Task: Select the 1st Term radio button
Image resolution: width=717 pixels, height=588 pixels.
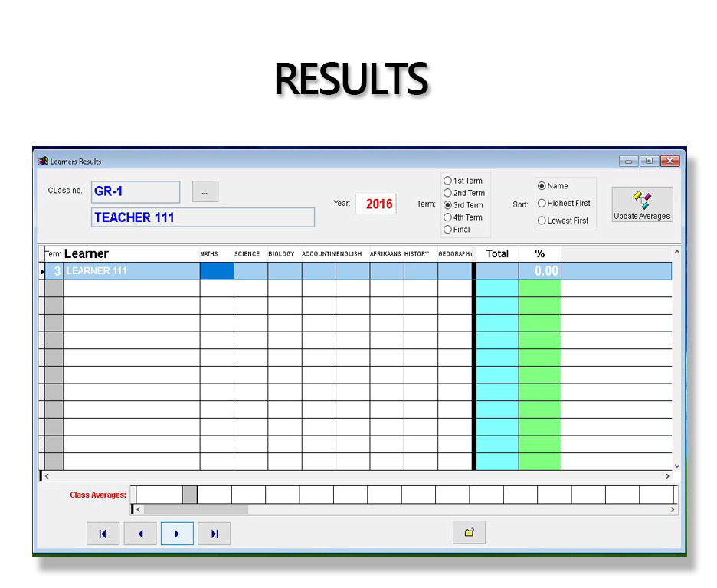Action: pos(448,181)
